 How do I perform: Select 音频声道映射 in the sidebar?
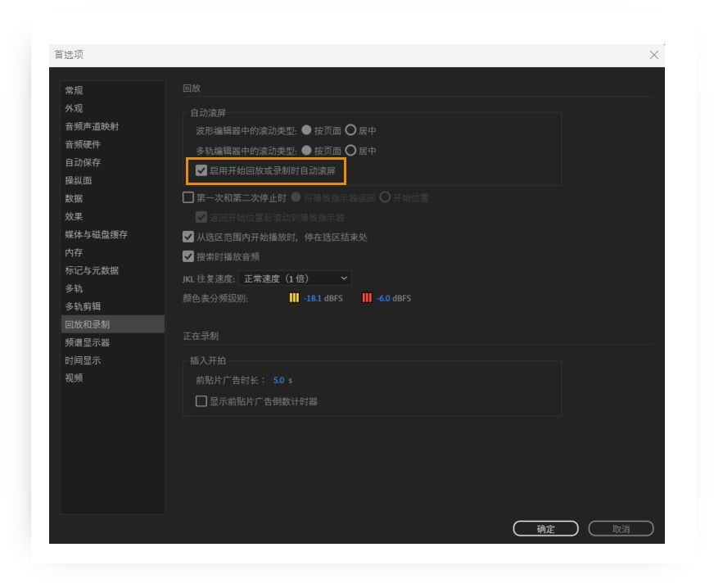pos(112,127)
